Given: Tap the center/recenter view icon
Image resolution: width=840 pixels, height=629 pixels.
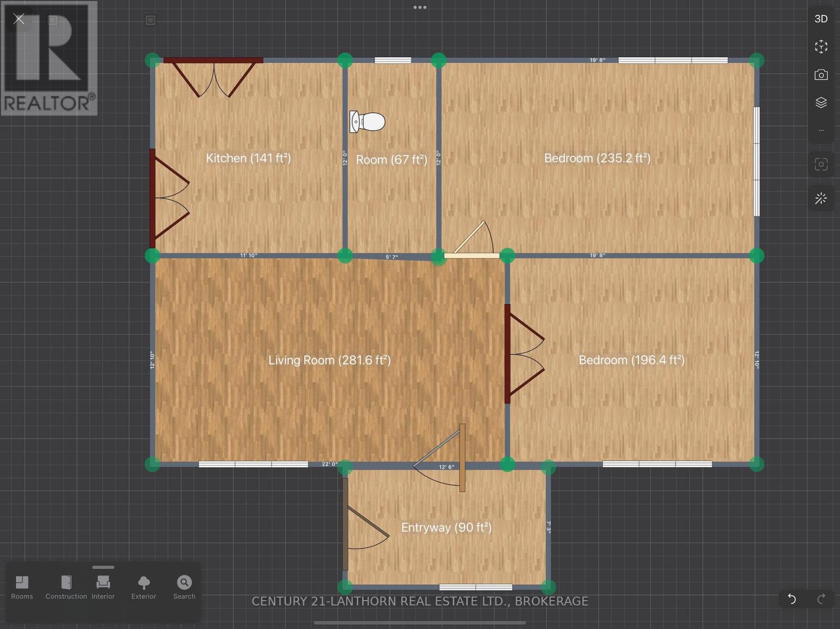Looking at the screenshot, I should click(x=821, y=47).
